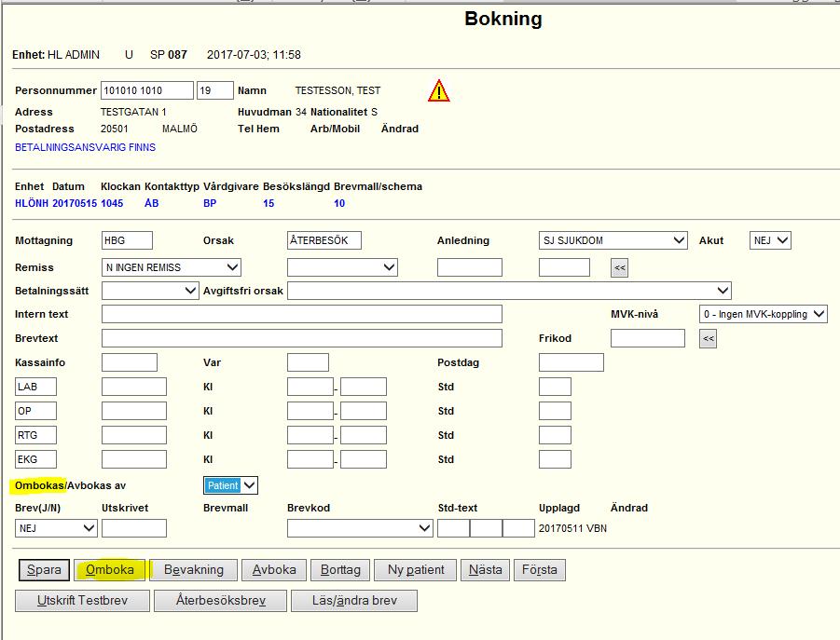Image resolution: width=840 pixels, height=640 pixels.
Task: Click the Återbesöksbrev button
Action: (x=221, y=600)
